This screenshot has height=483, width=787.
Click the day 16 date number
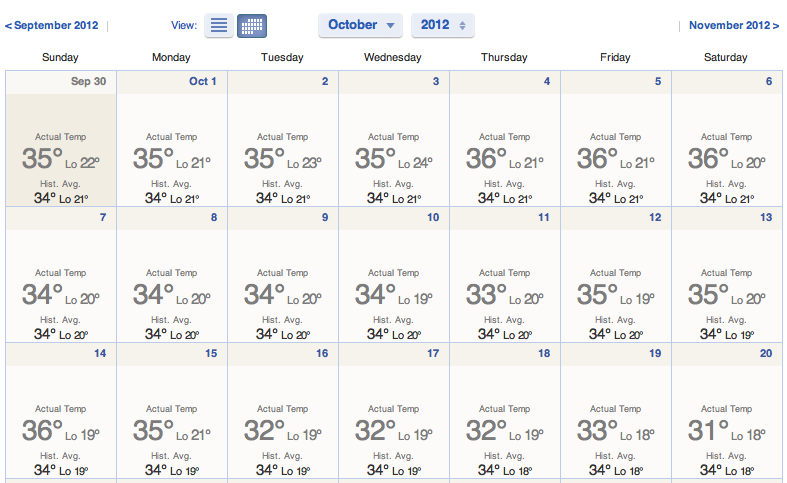(x=322, y=353)
